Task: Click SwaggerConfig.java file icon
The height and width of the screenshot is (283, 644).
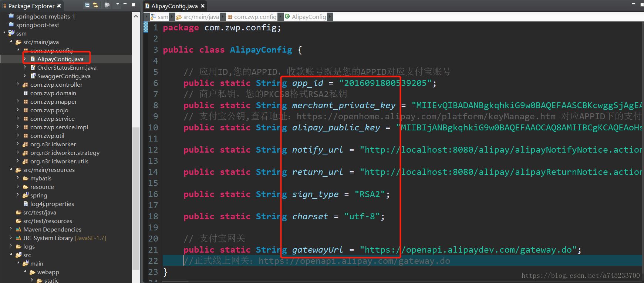Action: [x=33, y=76]
